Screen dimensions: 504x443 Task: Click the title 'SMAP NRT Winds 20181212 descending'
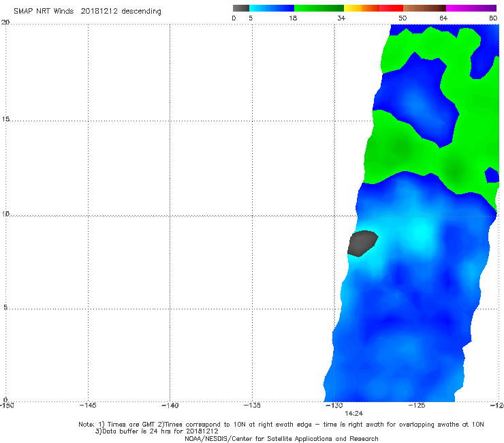[87, 11]
